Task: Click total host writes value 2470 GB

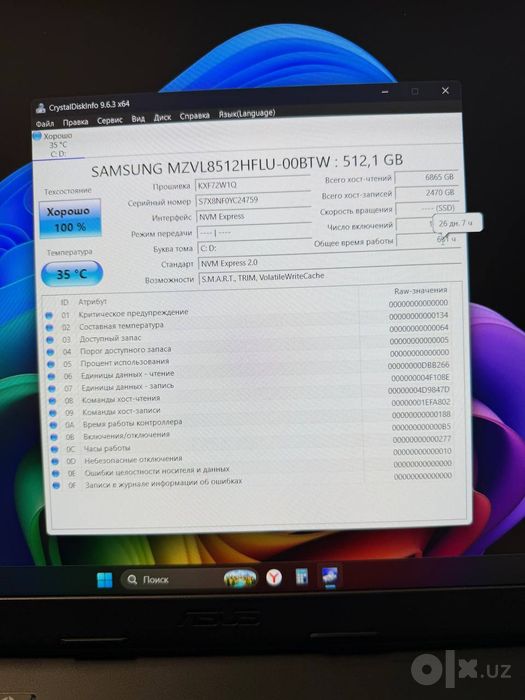Action: 426,192
